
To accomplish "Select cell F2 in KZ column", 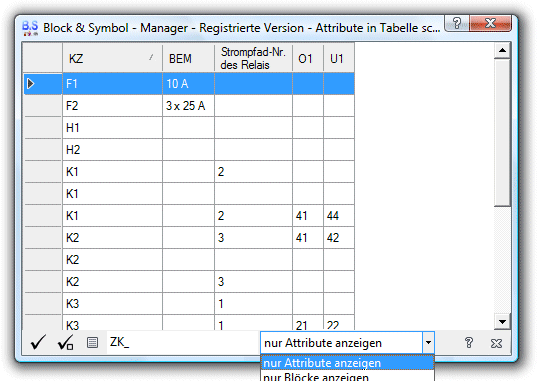I will pos(112,106).
